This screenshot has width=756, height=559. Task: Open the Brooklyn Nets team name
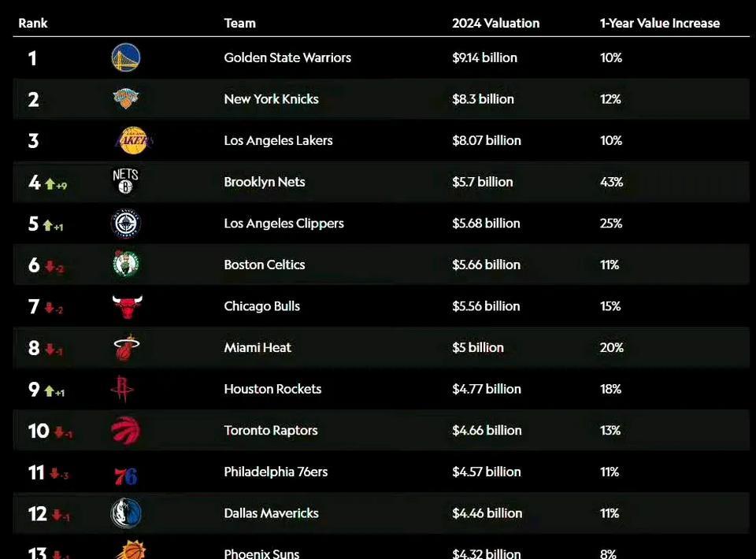coord(265,182)
